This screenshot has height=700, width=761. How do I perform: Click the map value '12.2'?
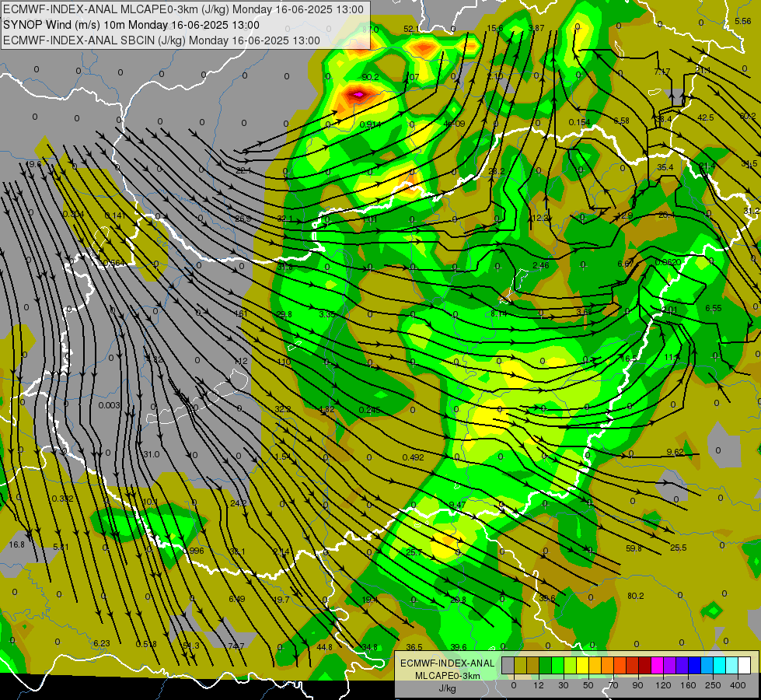click(x=539, y=218)
